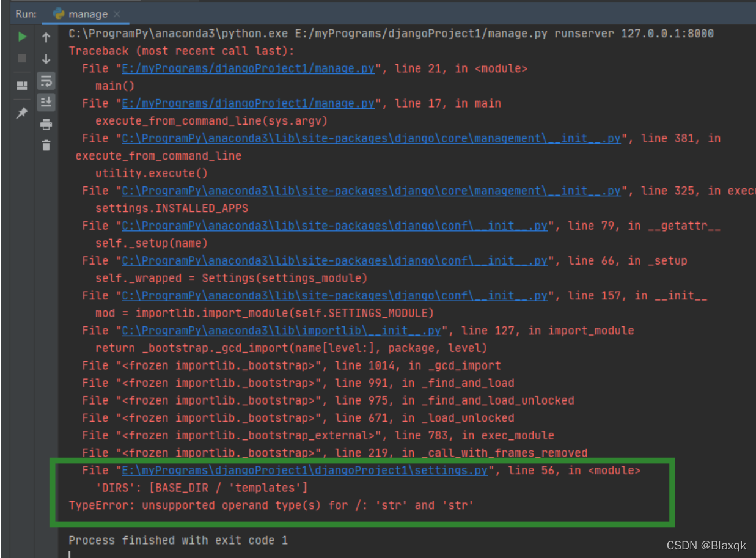The image size is (756, 558).
Task: Click 'Traceback (most recent call last):' line
Action: coord(182,51)
